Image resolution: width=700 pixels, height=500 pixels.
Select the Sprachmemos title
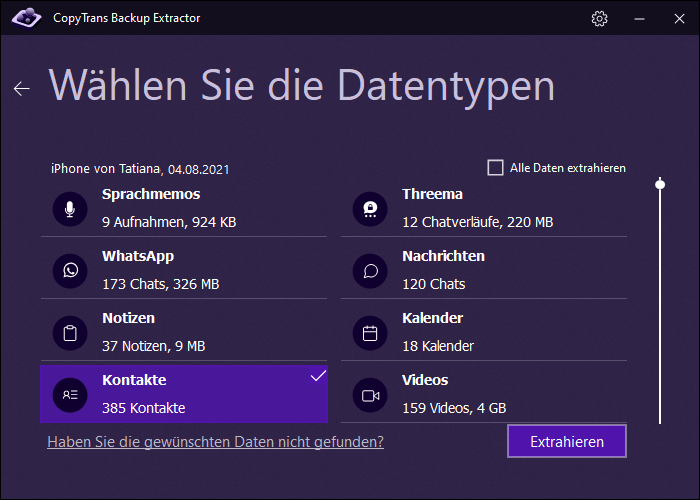[x=151, y=194]
